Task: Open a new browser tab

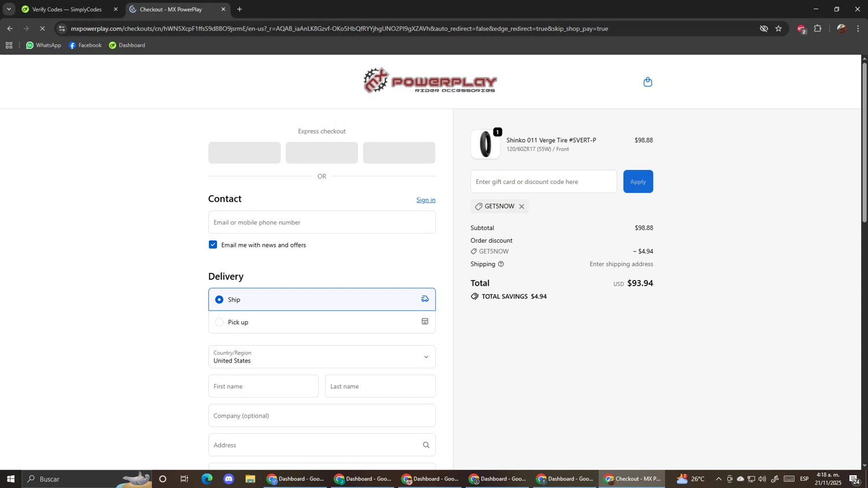Action: click(x=240, y=9)
